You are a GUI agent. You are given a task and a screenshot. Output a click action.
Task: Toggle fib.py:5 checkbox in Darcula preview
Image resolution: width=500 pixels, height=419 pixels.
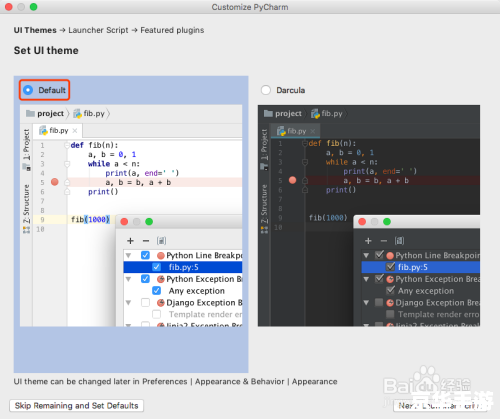click(390, 267)
